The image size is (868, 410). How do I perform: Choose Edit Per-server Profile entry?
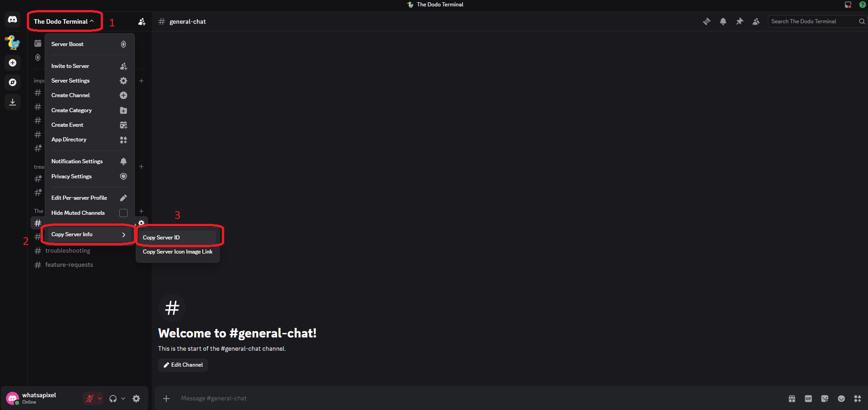(89, 198)
